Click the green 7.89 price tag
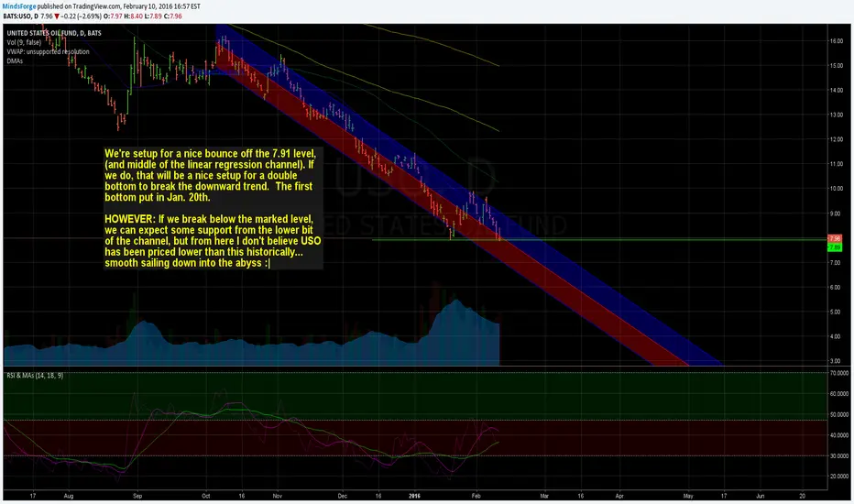Image resolution: width=854 pixels, height=504 pixels. (x=834, y=247)
